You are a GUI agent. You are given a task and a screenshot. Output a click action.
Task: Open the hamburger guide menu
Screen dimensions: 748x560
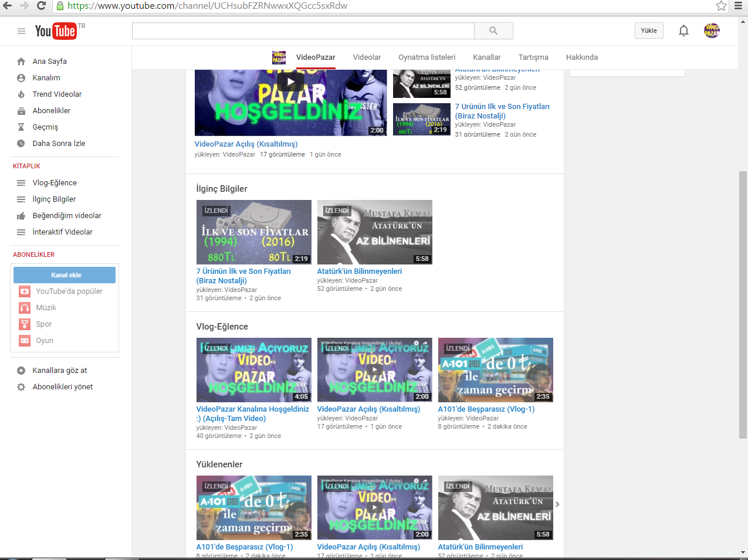(x=21, y=31)
